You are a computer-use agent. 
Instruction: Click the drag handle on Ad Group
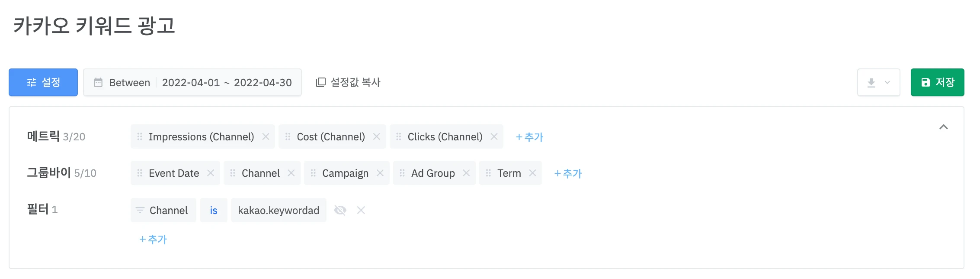click(402, 173)
